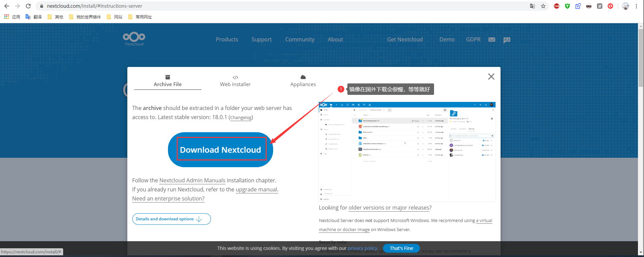The width and height of the screenshot is (644, 257).
Task: Reload the page with the refresh icon
Action: [x=28, y=6]
